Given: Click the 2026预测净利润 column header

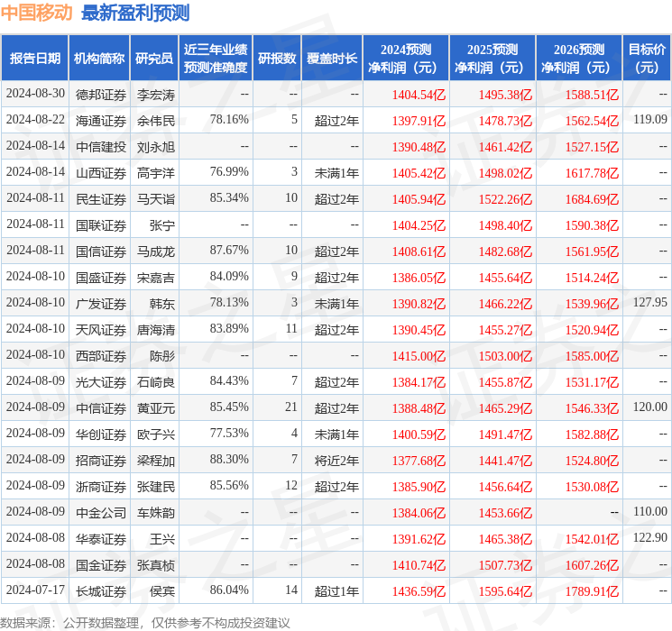Looking at the screenshot, I should pyautogui.click(x=579, y=59).
